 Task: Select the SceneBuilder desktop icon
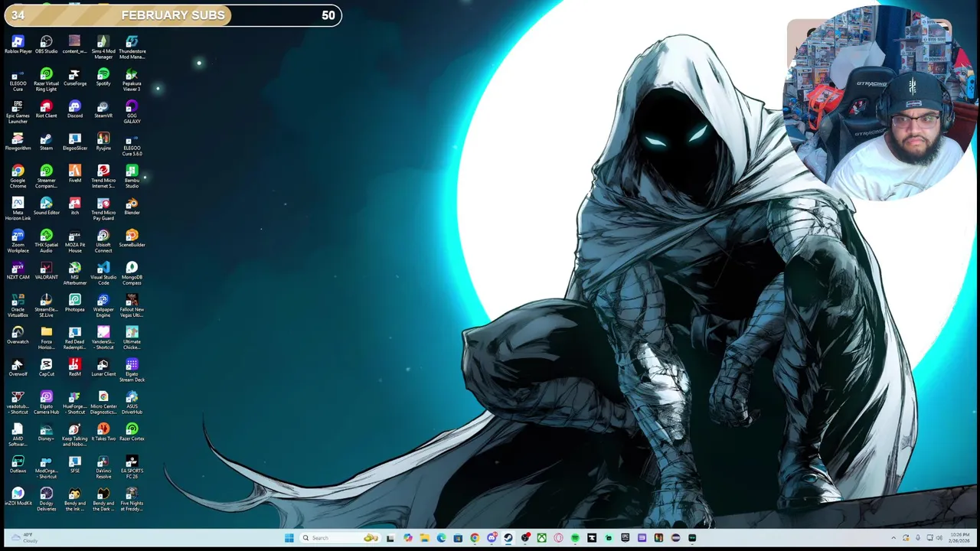[x=132, y=238]
